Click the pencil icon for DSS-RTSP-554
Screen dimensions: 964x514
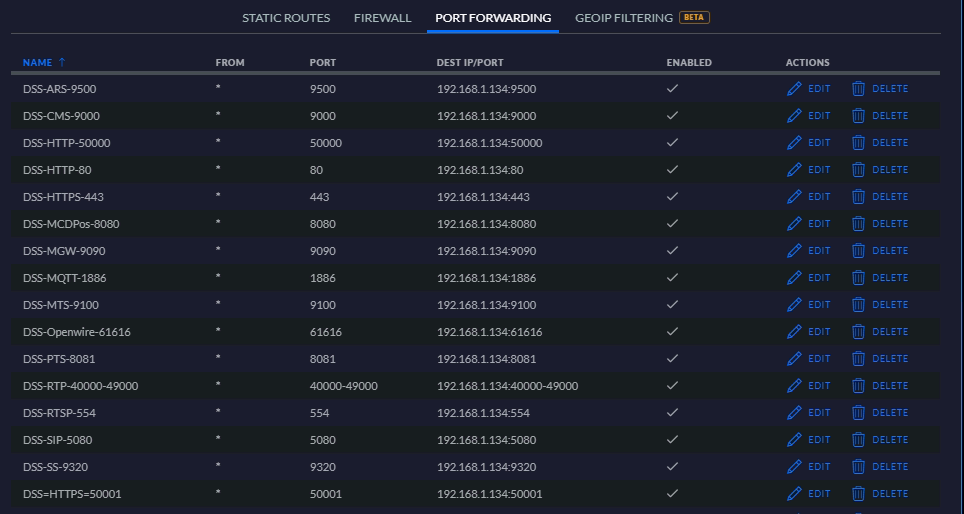(x=795, y=413)
